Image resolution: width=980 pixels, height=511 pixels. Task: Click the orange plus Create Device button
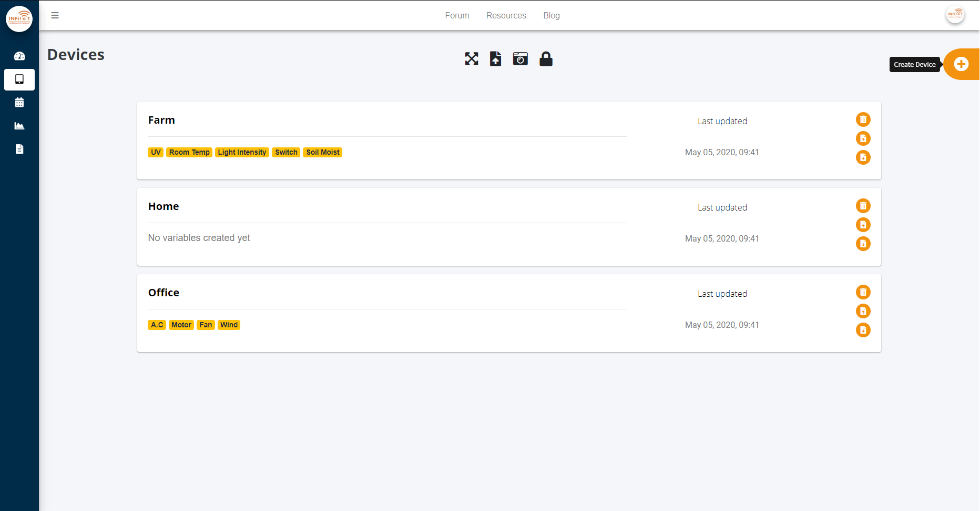pyautogui.click(x=961, y=64)
